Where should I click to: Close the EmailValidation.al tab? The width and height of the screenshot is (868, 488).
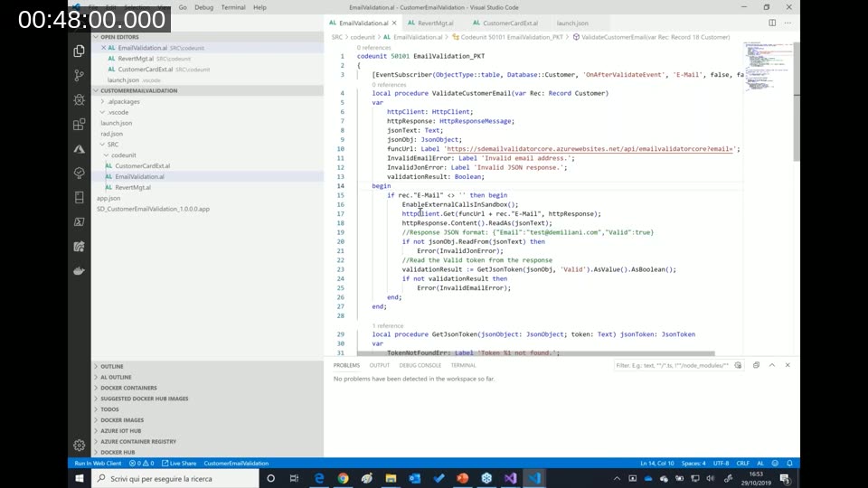pos(394,23)
